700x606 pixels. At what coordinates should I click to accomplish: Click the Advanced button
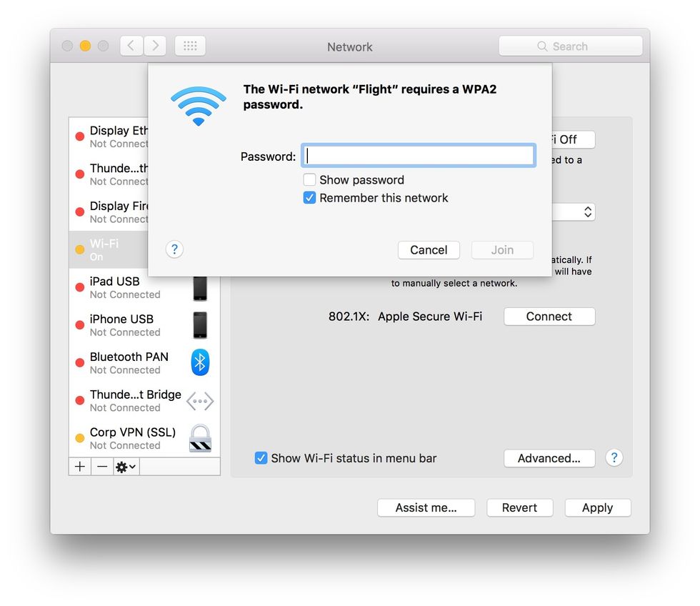549,458
